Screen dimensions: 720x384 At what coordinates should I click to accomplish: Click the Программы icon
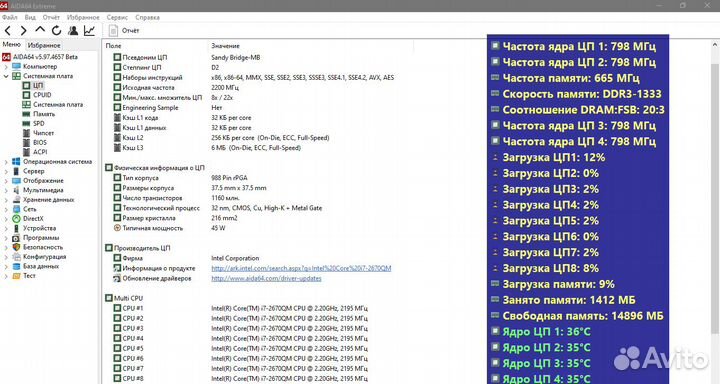16,237
